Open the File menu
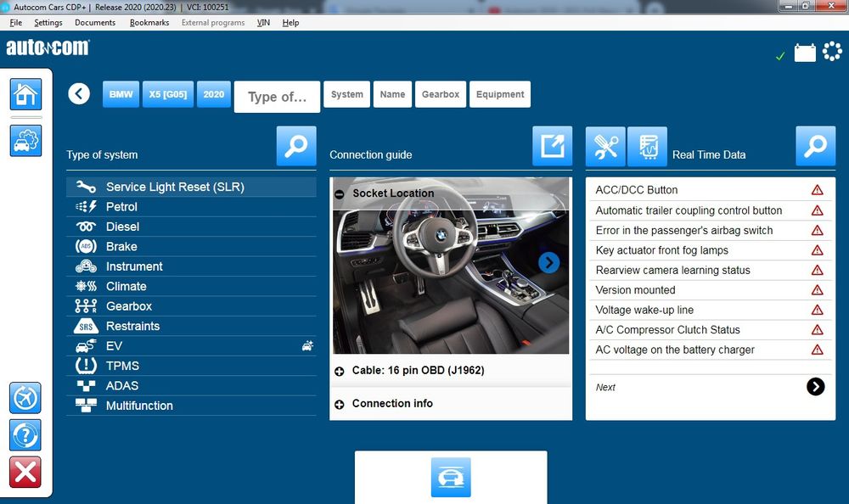The width and height of the screenshot is (849, 504). 15,23
